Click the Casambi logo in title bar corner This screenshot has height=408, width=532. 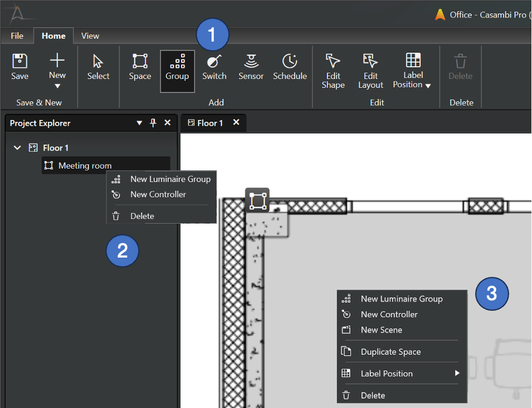pyautogui.click(x=17, y=14)
